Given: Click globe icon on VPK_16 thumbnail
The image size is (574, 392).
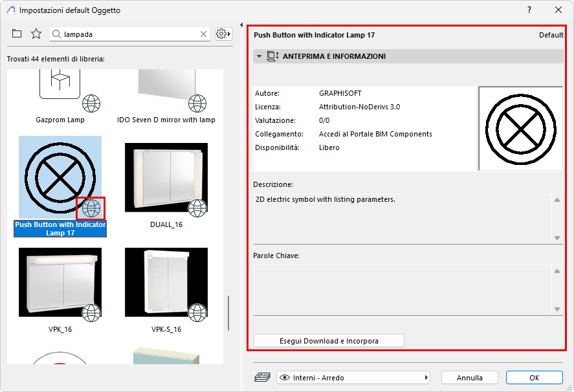Looking at the screenshot, I should (x=91, y=313).
